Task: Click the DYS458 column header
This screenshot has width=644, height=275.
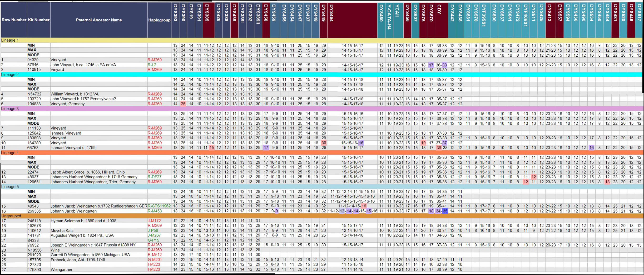Action: 266,20
